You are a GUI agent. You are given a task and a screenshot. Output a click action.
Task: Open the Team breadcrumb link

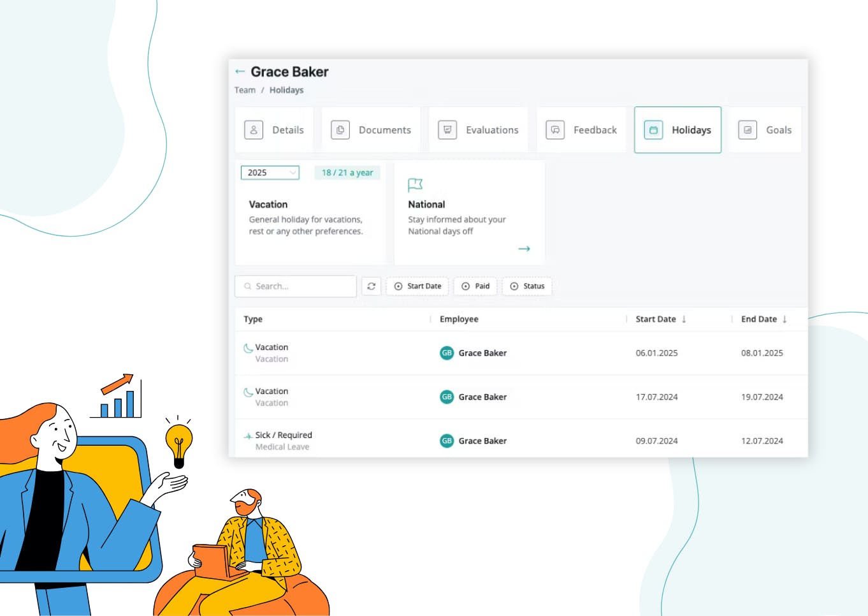pos(245,90)
